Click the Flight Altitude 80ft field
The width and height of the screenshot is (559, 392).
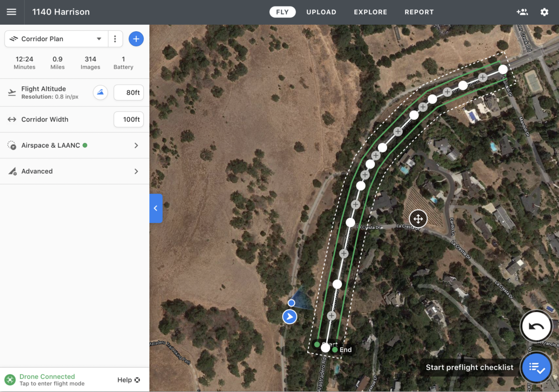(x=129, y=92)
